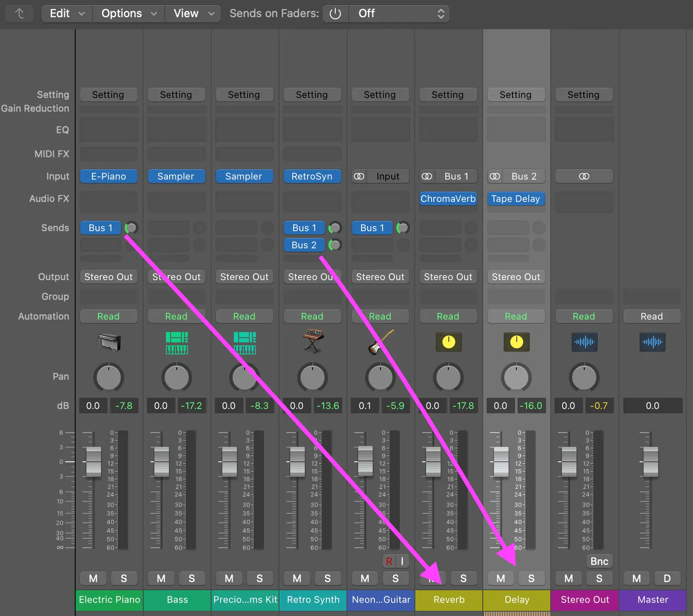Click stereo format icon on Stereo Out channel
The width and height of the screenshot is (693, 616).
point(584,176)
